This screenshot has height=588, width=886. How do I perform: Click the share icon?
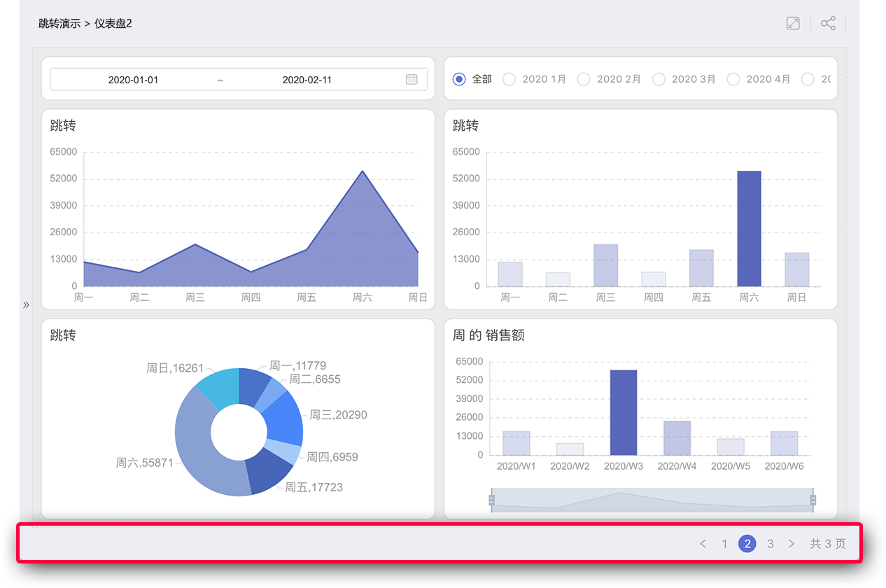[828, 23]
